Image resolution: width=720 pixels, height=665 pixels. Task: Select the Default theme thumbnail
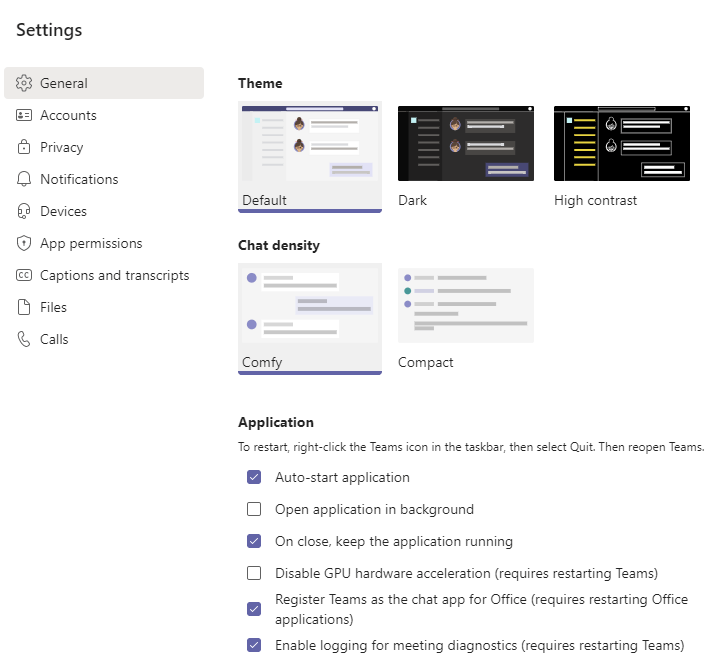(x=310, y=143)
